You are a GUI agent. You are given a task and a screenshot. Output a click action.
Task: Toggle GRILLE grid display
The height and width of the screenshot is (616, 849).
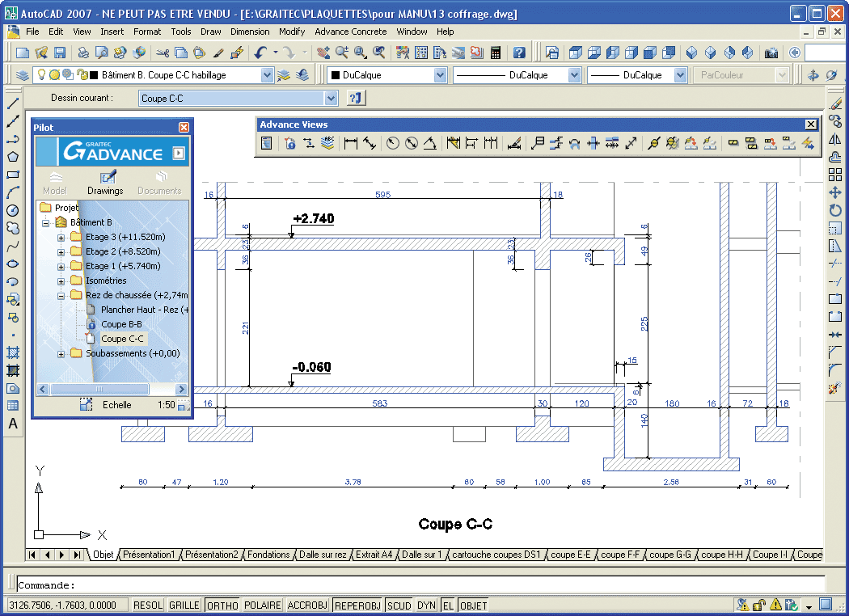coord(184,605)
